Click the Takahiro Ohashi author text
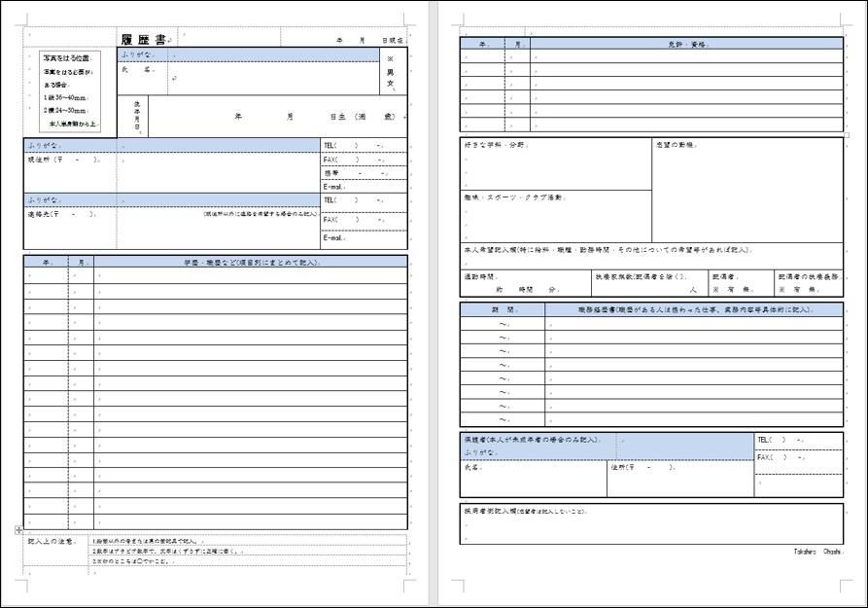The width and height of the screenshot is (868, 608). pyautogui.click(x=817, y=552)
